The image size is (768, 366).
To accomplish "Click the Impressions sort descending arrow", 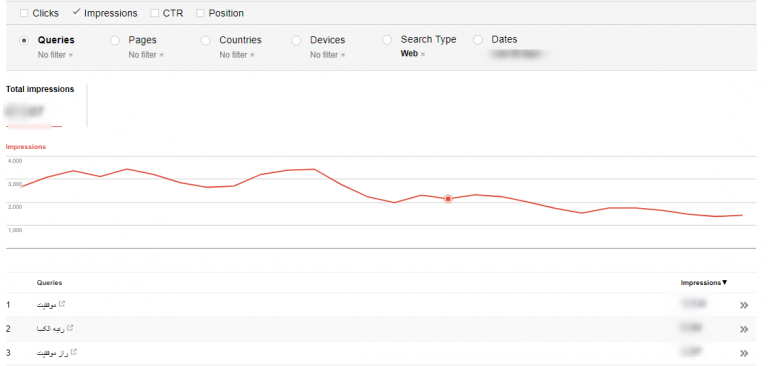I will point(724,283).
